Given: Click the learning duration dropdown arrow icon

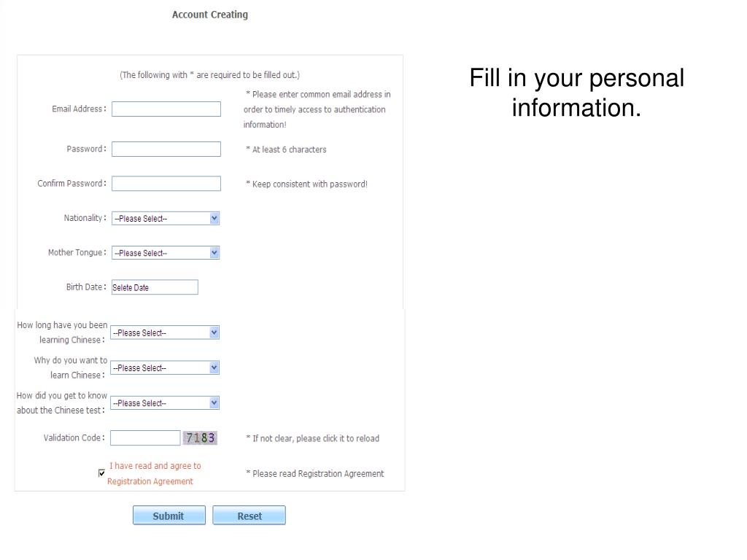Looking at the screenshot, I should click(x=214, y=332).
